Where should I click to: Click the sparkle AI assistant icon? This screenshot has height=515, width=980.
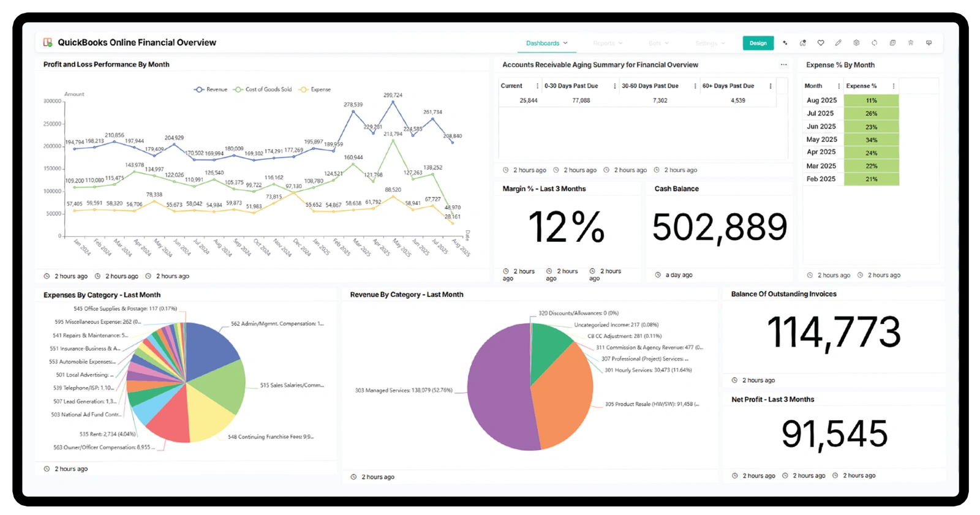785,43
